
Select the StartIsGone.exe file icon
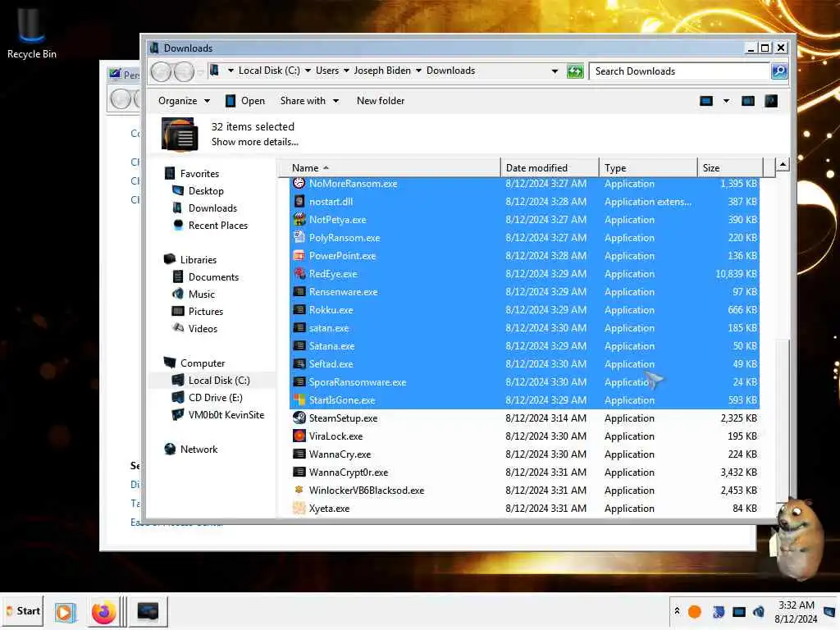[299, 399]
